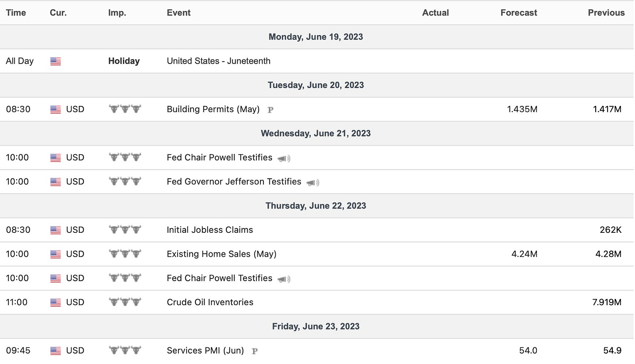Open the Initial Jobless Claims event
Image resolution: width=635 pixels, height=364 pixels.
point(210,230)
